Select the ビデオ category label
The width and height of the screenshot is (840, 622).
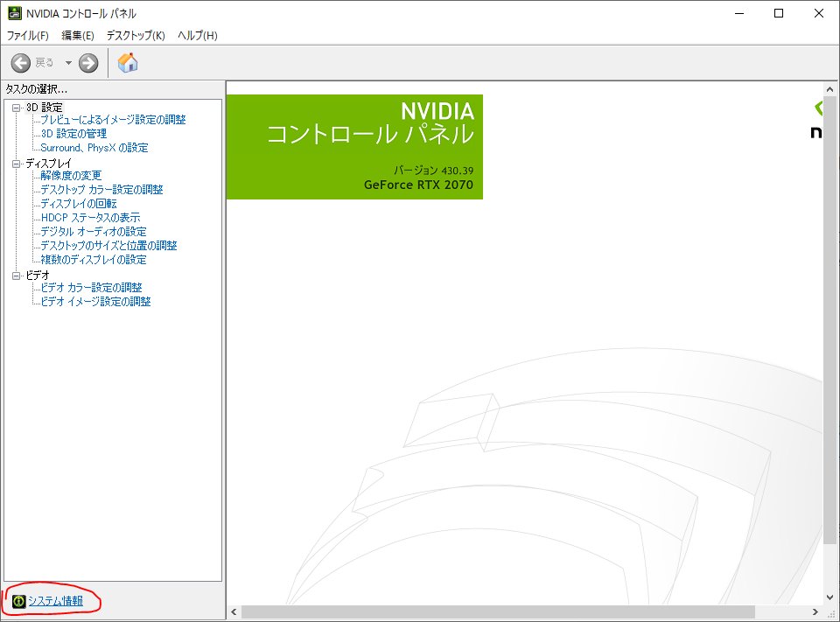point(38,275)
